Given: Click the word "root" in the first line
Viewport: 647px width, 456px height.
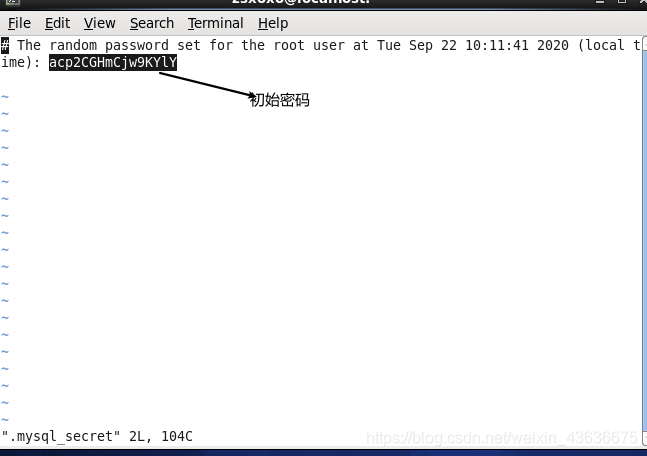Looking at the screenshot, I should [x=289, y=45].
